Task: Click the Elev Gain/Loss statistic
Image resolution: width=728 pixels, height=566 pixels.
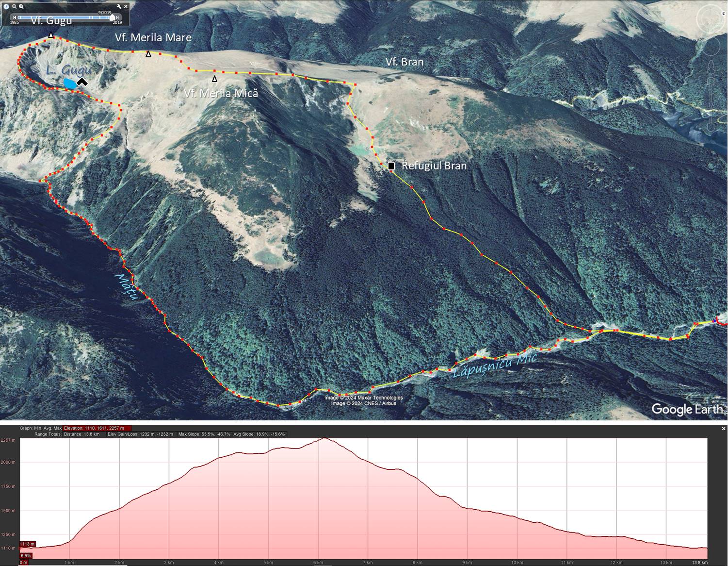Action: 140,434
